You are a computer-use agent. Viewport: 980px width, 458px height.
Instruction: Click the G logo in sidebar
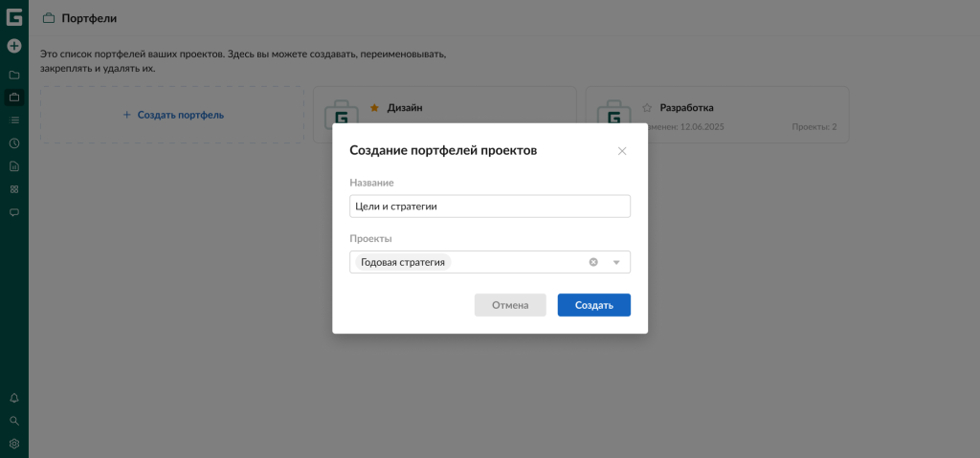[x=13, y=17]
